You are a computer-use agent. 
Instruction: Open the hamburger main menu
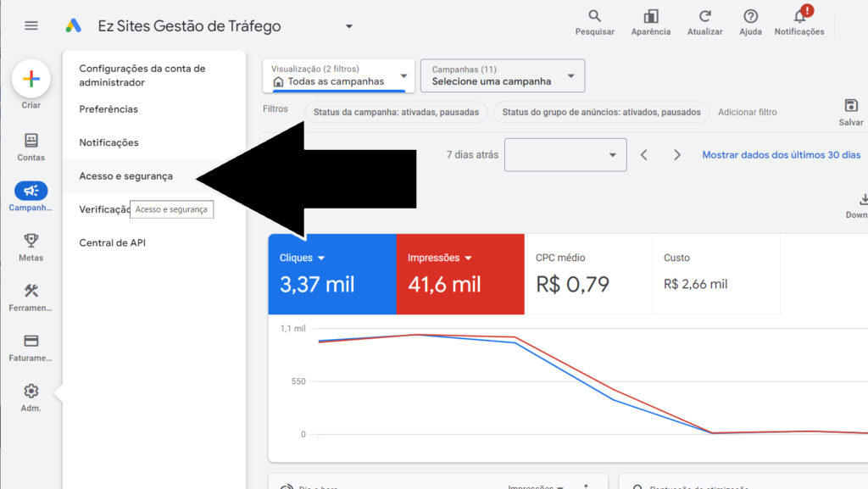coord(31,25)
